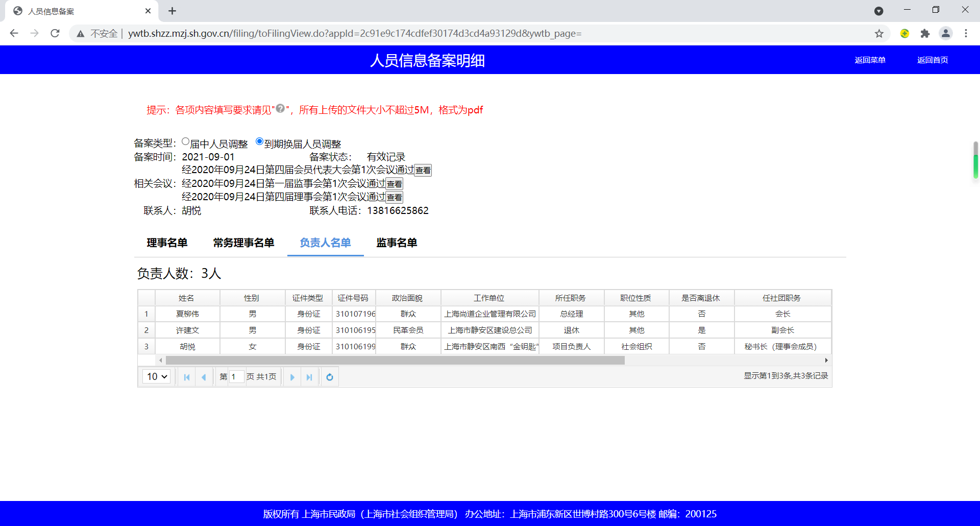Click 返回菜单 link in header

[870, 60]
